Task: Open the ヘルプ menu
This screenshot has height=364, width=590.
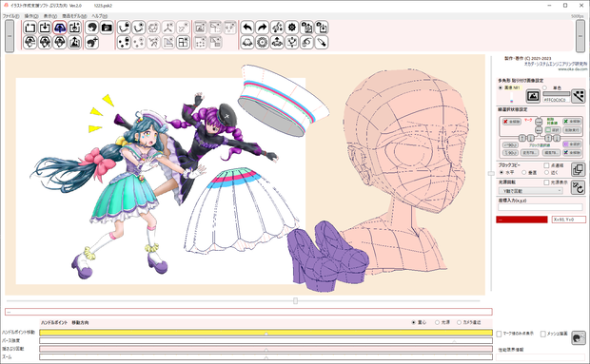Action: click(x=100, y=16)
